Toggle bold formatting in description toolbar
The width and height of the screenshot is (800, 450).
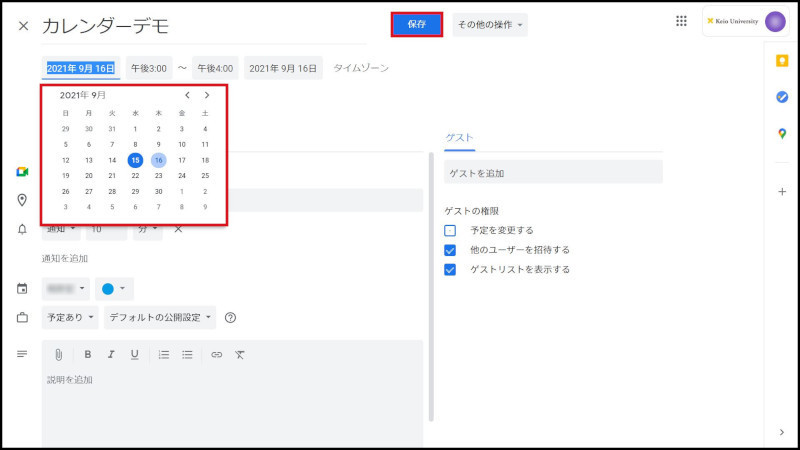[x=87, y=354]
